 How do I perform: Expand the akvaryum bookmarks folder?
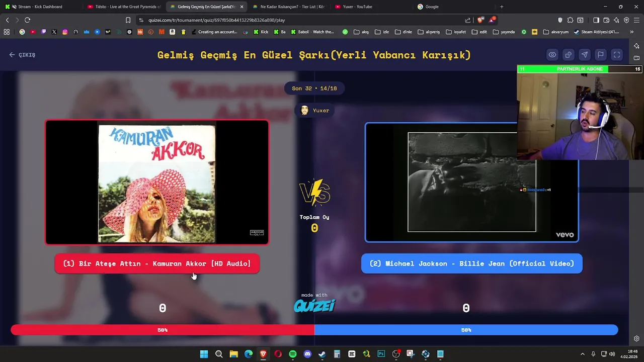(556, 32)
